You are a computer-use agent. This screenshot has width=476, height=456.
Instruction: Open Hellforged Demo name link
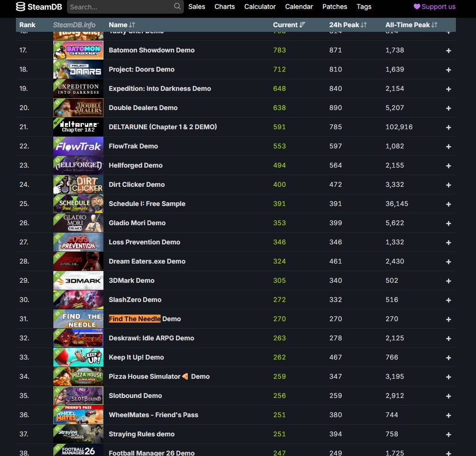[136, 165]
